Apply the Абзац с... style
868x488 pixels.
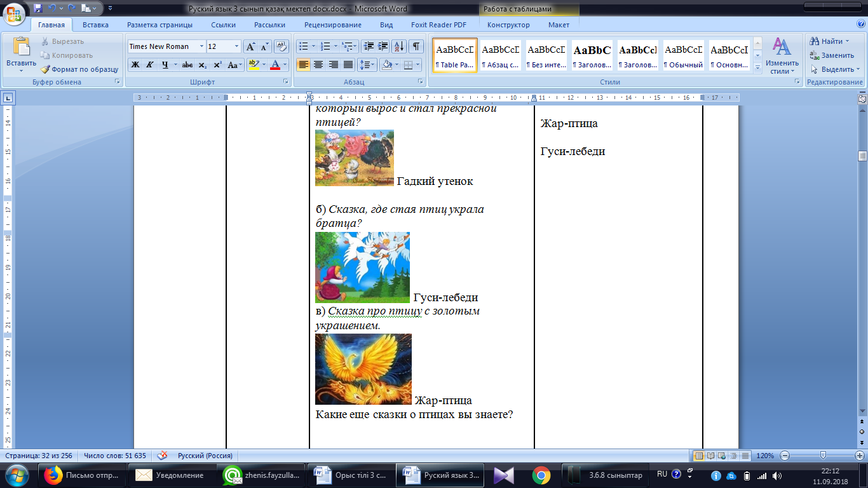pyautogui.click(x=501, y=56)
